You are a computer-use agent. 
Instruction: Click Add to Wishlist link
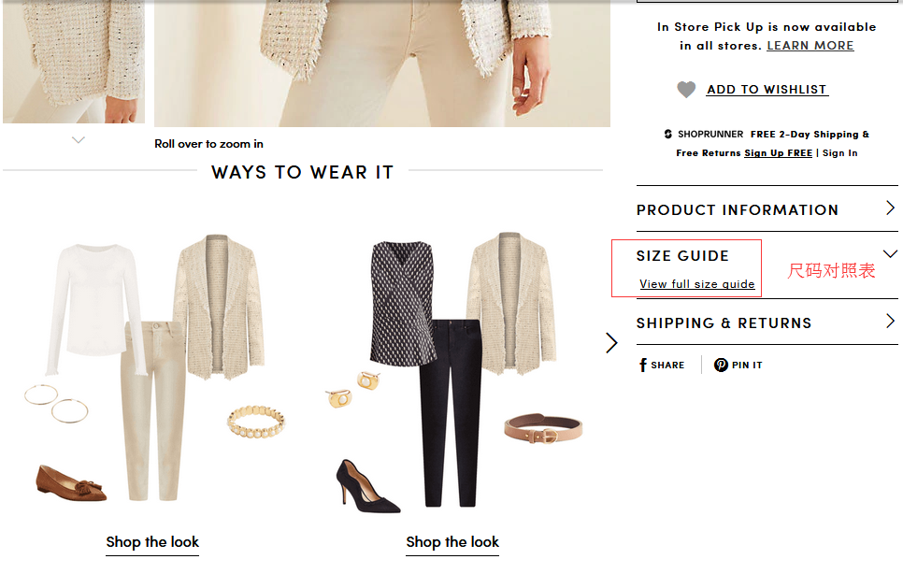pyautogui.click(x=767, y=90)
